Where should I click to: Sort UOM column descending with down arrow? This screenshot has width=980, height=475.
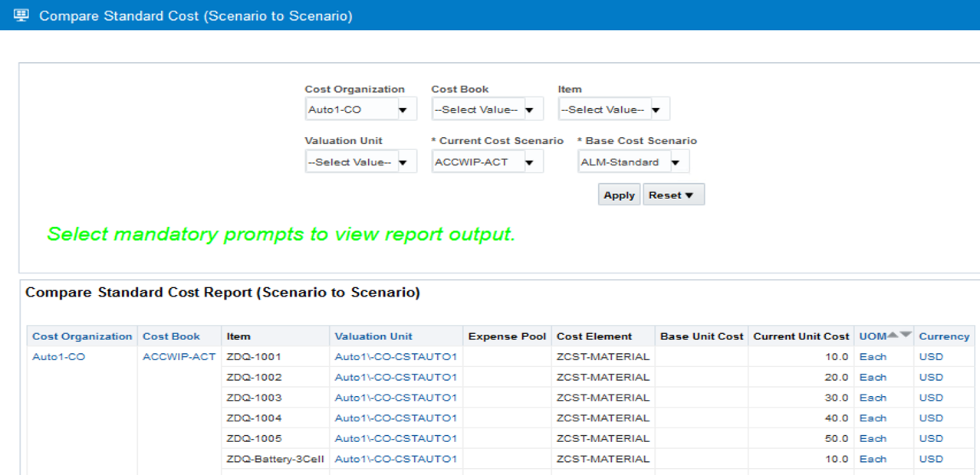tap(906, 336)
